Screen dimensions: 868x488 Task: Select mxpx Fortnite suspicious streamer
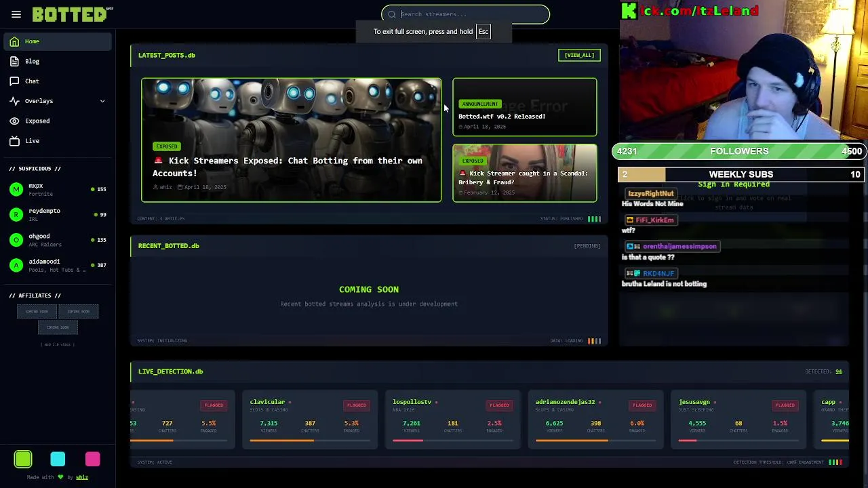[x=58, y=189]
